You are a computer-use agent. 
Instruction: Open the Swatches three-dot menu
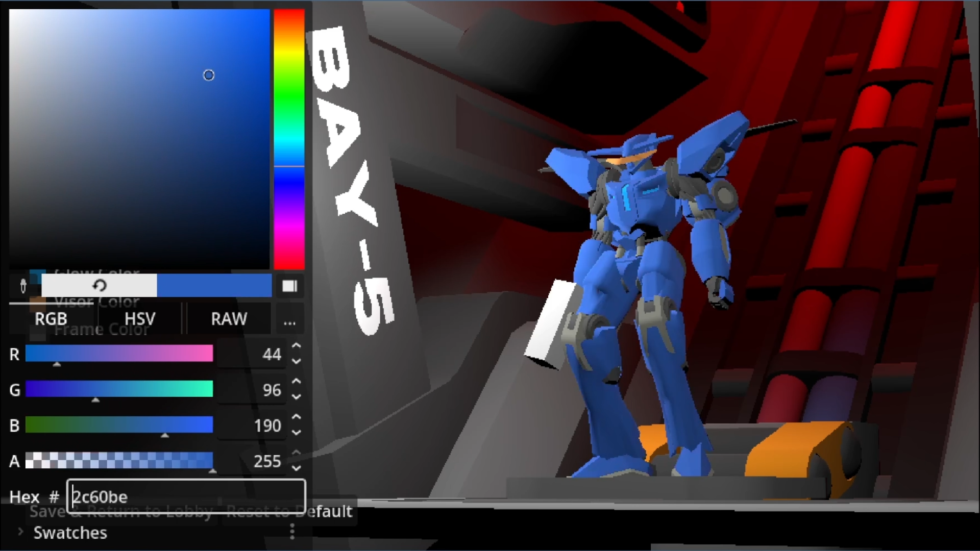click(292, 532)
